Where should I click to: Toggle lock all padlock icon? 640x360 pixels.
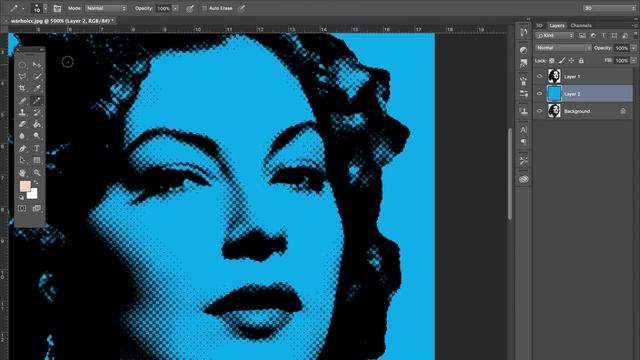[581, 60]
